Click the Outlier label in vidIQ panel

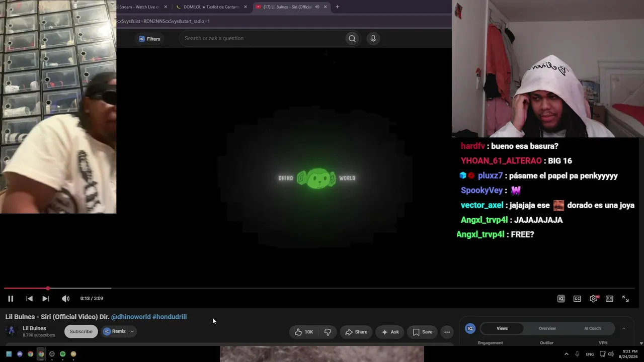point(546,343)
